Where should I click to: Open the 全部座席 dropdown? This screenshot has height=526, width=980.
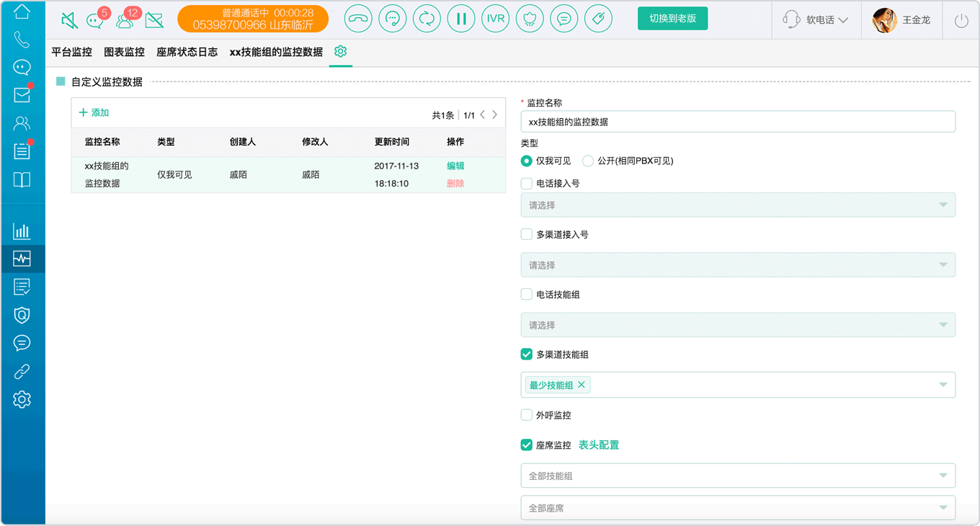click(738, 508)
